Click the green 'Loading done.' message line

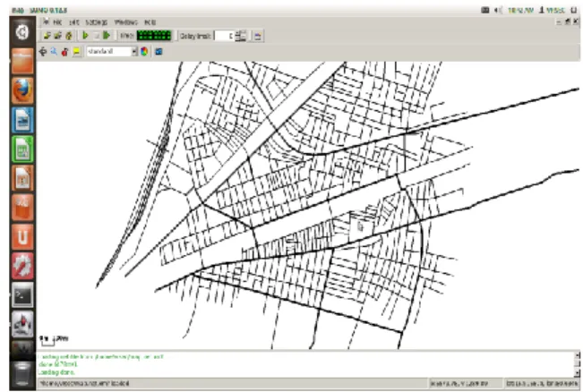56,372
